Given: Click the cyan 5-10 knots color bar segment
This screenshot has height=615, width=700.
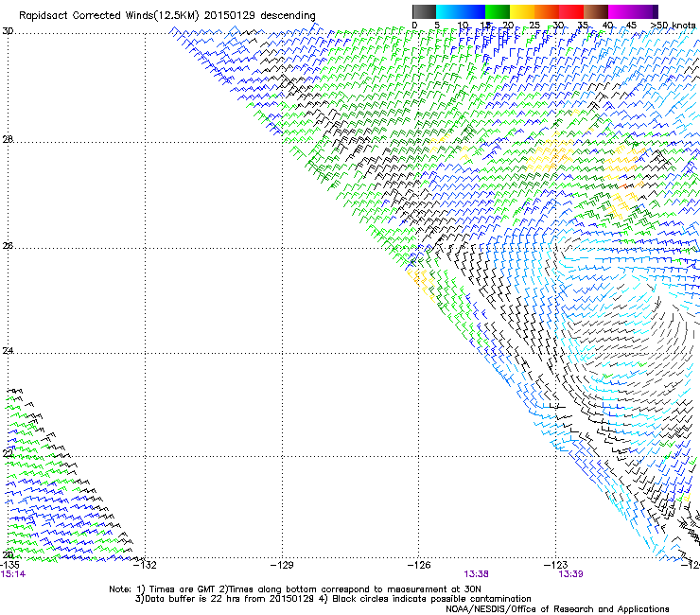Looking at the screenshot, I should click(x=448, y=11).
